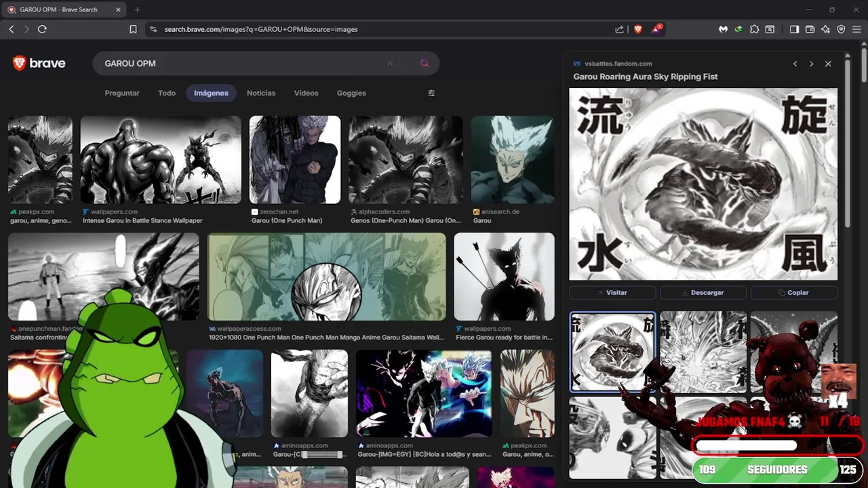Click the Descargar button
This screenshot has height=488, width=868.
click(x=703, y=292)
